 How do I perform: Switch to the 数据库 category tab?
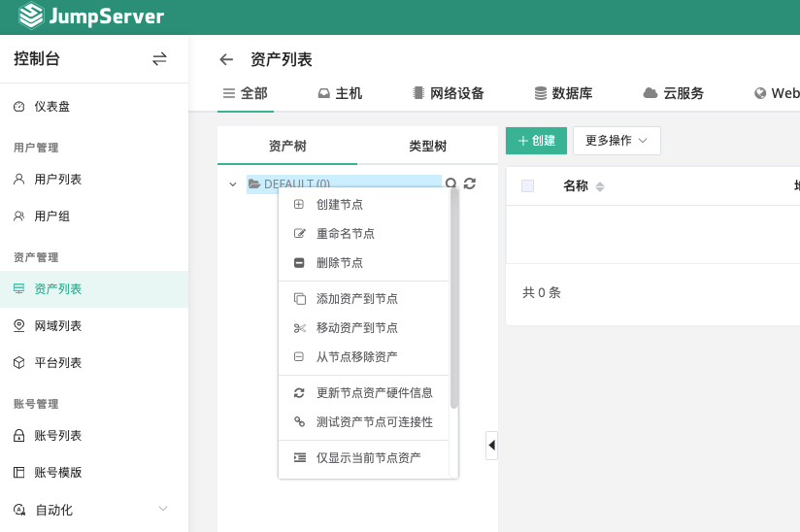pyautogui.click(x=563, y=94)
